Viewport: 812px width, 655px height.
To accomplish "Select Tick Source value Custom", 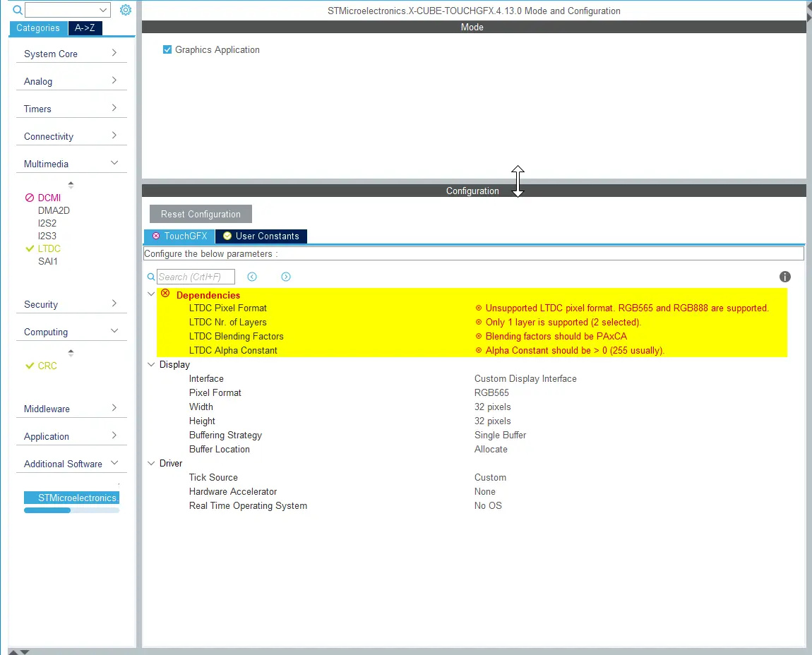I will pyautogui.click(x=491, y=477).
